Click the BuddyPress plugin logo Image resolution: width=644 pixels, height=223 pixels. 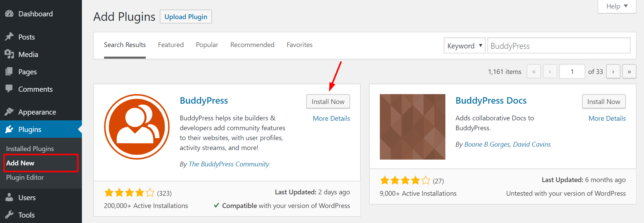[x=137, y=127]
